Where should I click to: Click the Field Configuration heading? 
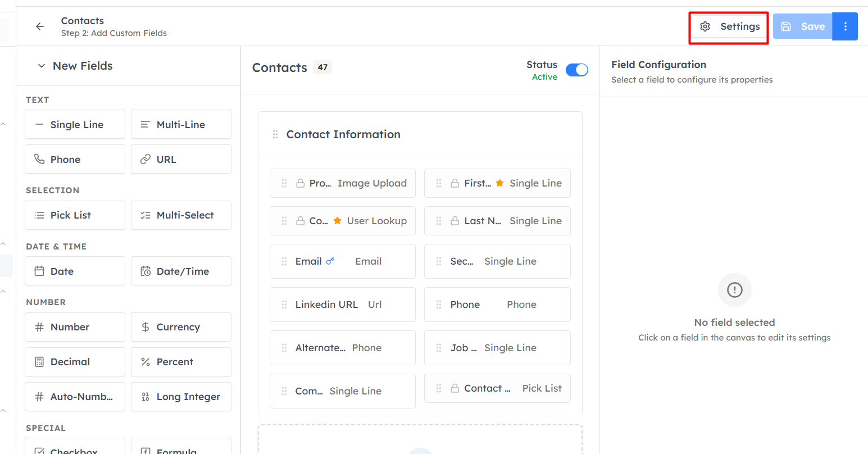pyautogui.click(x=658, y=65)
